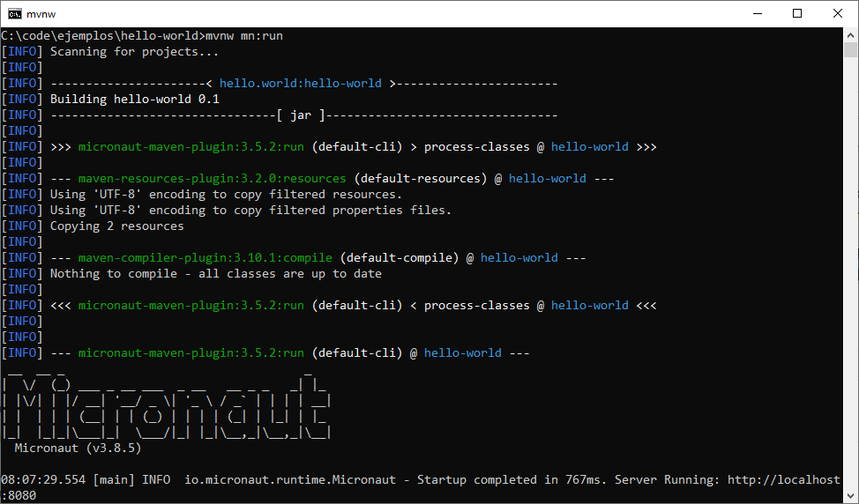The width and height of the screenshot is (859, 504).
Task: Click the empty vertical scrollbar track
Action: point(850,274)
